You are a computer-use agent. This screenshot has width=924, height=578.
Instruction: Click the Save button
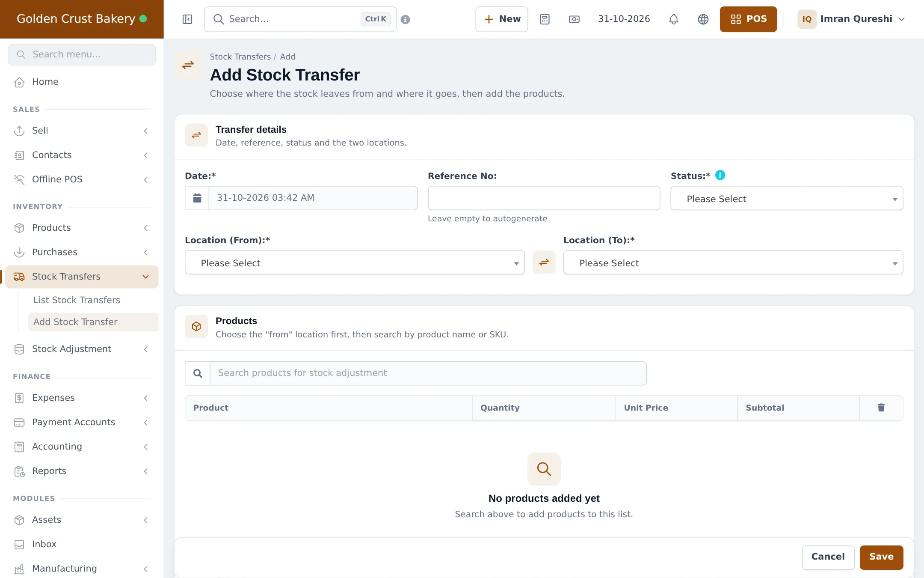[881, 557]
